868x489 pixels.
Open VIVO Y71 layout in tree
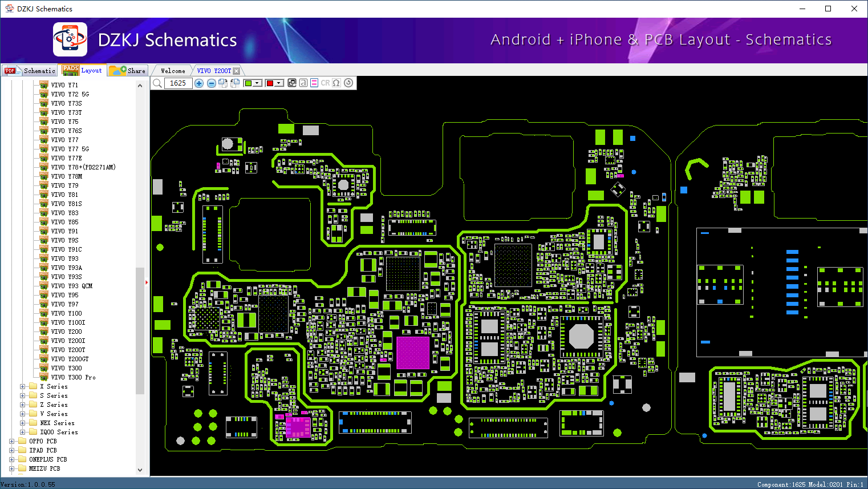(64, 85)
